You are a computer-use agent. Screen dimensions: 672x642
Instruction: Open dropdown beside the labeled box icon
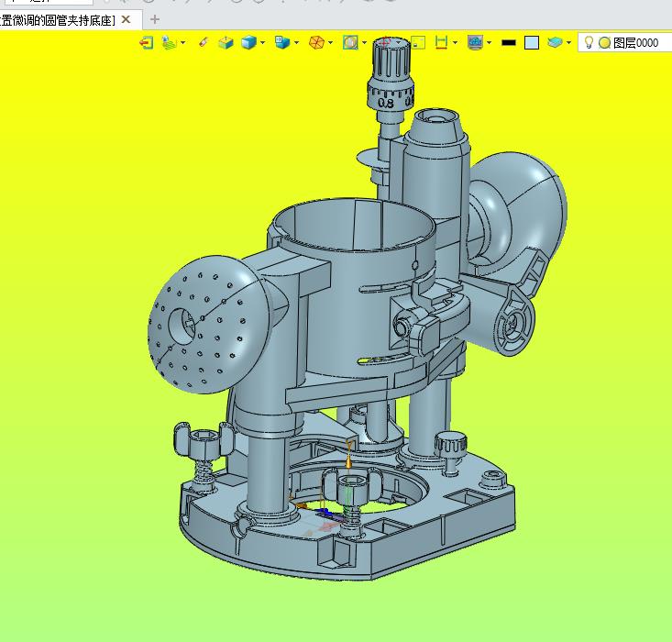tap(296, 43)
